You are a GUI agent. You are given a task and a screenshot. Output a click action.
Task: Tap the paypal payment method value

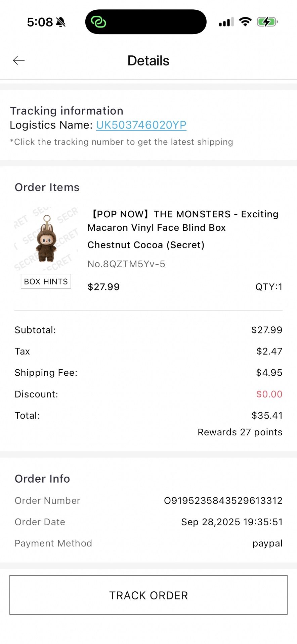point(267,543)
